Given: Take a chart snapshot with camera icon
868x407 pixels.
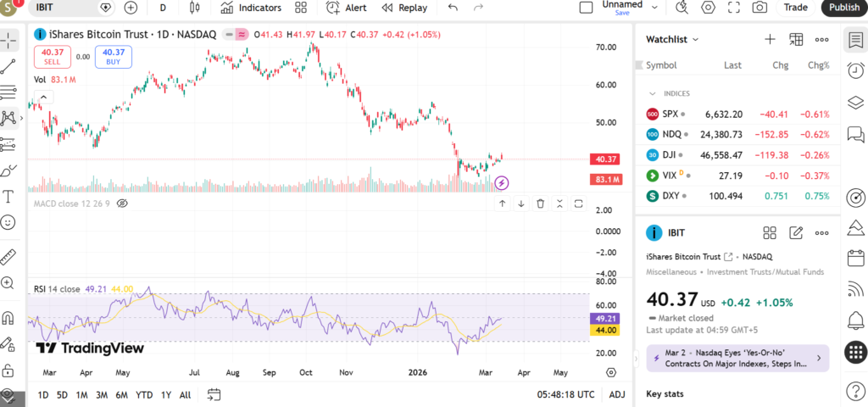Looking at the screenshot, I should [x=759, y=8].
